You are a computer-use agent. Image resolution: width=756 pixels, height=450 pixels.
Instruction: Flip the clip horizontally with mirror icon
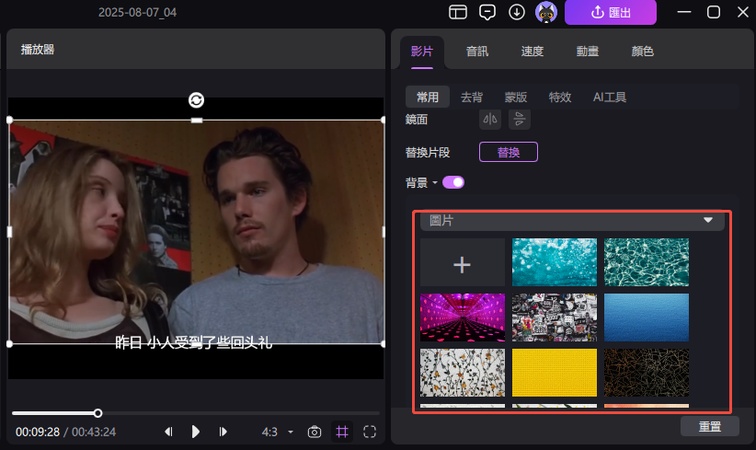(490, 119)
